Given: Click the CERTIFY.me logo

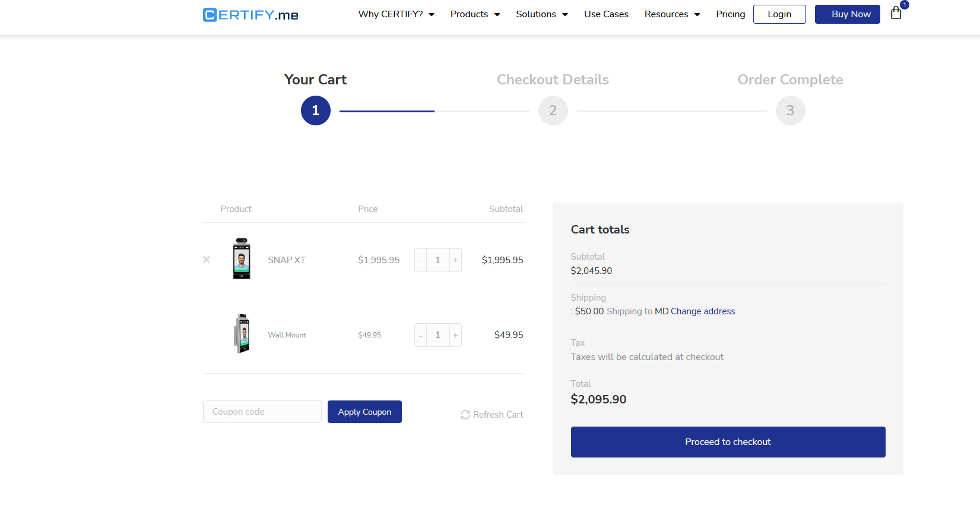Looking at the screenshot, I should (250, 15).
